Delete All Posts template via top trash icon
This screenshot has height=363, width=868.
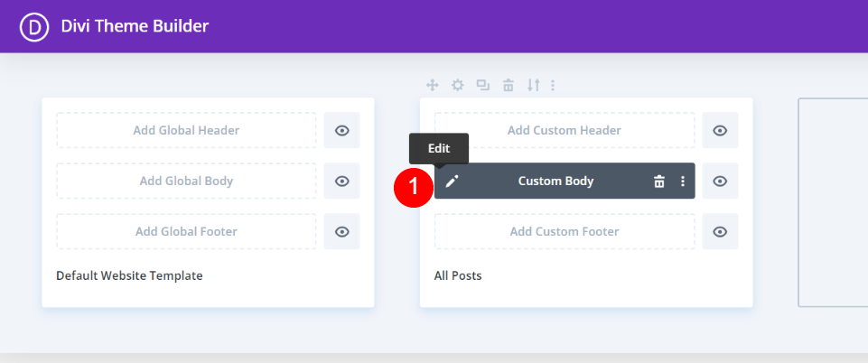[x=509, y=85]
